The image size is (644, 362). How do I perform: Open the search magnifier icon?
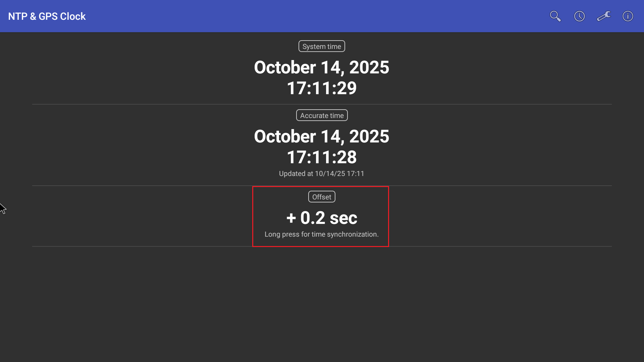(555, 16)
